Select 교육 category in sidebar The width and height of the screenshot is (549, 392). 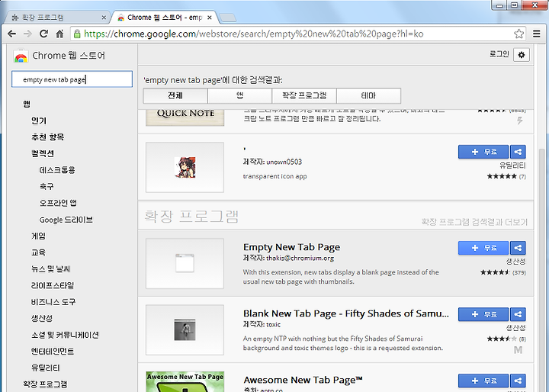pyautogui.click(x=39, y=252)
